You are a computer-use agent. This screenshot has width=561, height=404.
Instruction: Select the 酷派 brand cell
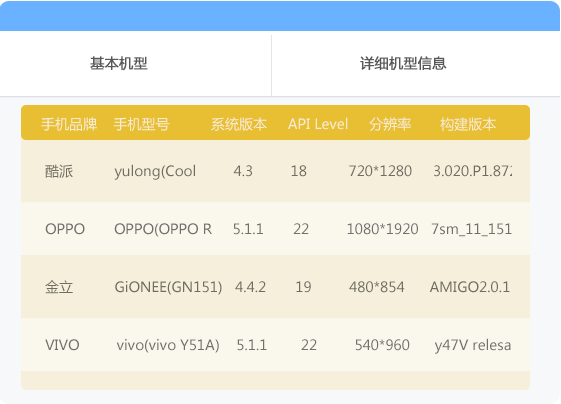click(59, 171)
